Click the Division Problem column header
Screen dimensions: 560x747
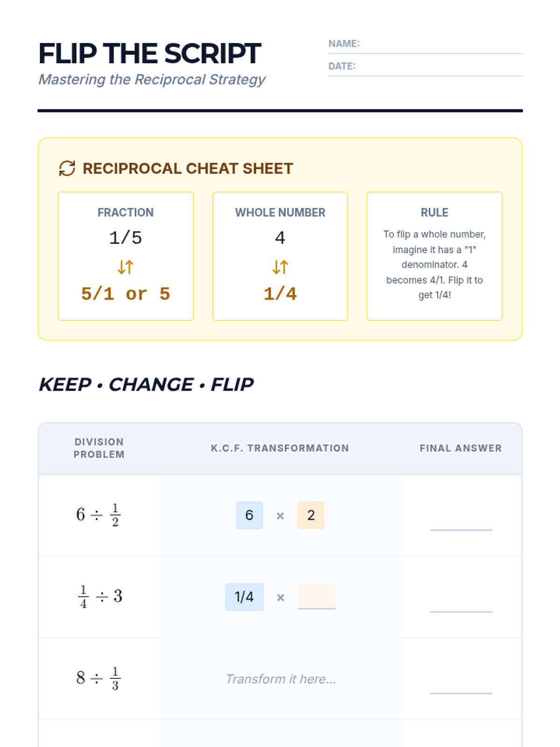(99, 448)
